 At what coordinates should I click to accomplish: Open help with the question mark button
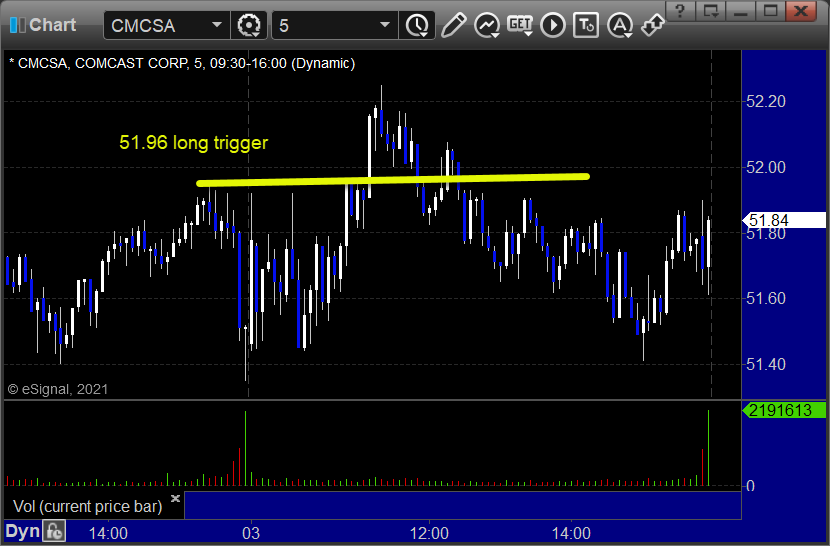[680, 11]
